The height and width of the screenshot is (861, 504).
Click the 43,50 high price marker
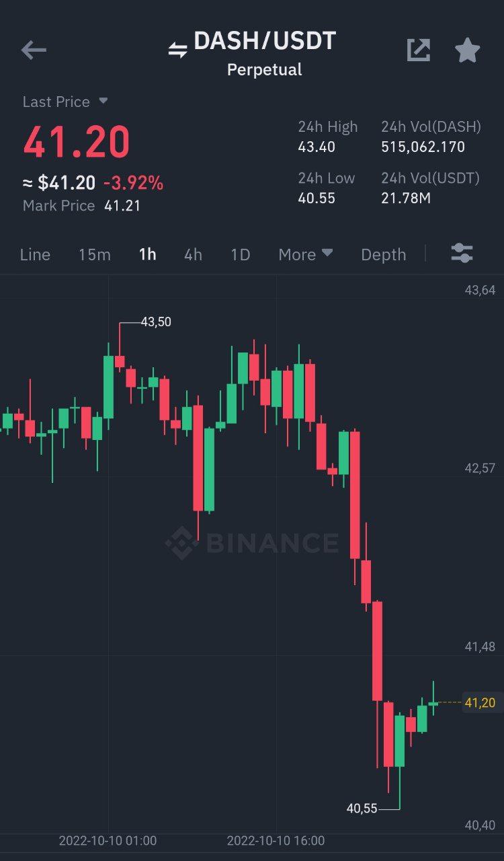[x=156, y=322]
